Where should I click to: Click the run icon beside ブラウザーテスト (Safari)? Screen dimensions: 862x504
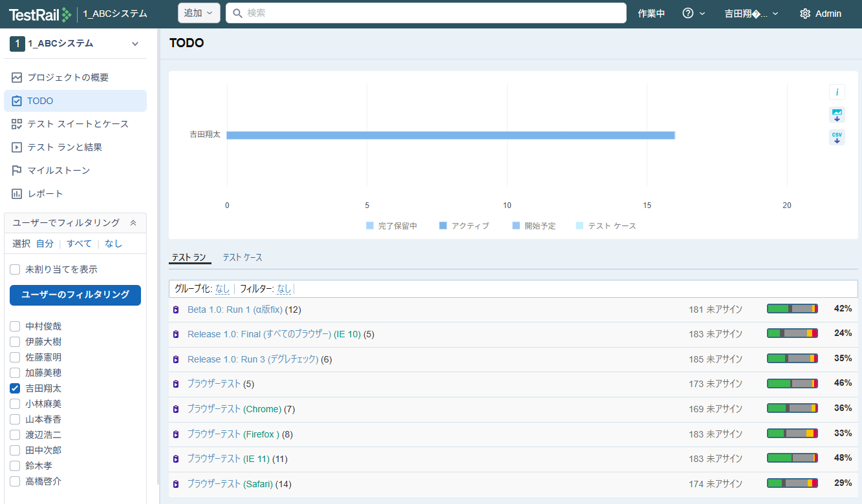pos(175,484)
